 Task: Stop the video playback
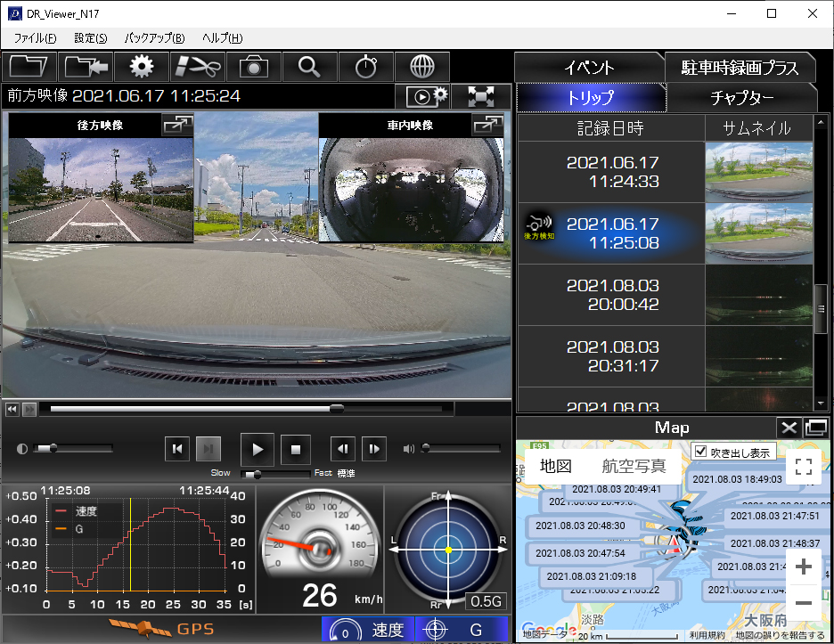[296, 450]
